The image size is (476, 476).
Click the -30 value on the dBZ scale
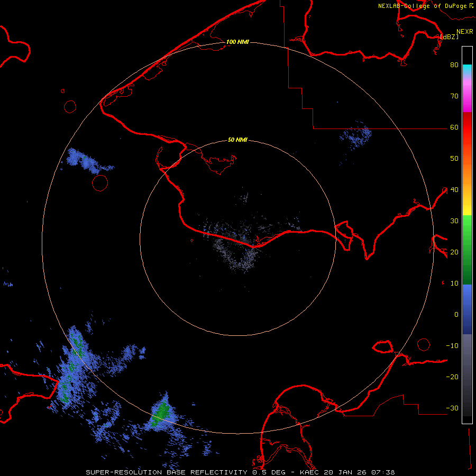452,408
